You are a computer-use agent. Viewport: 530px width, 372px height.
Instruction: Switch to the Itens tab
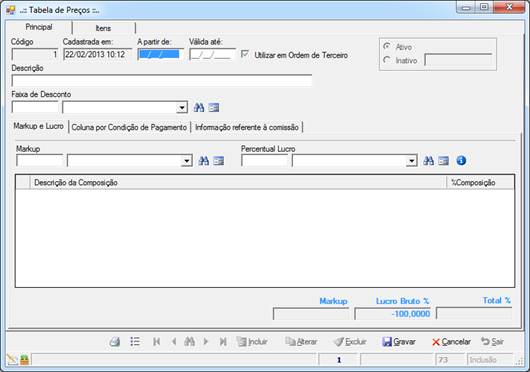[x=103, y=28]
